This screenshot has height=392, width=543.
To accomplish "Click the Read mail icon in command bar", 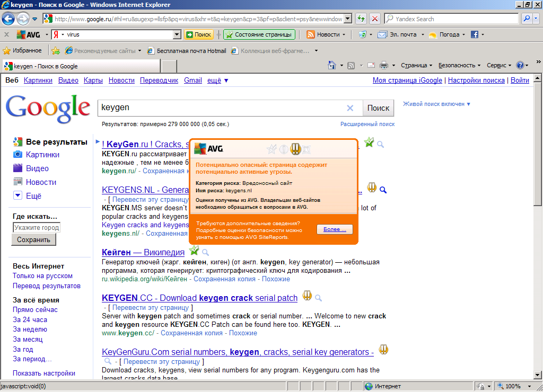I will 371,65.
